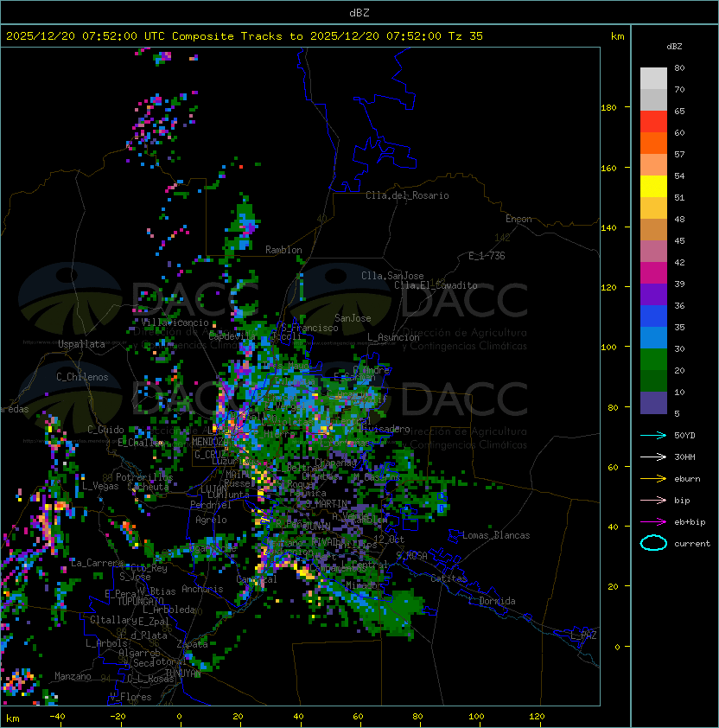719x728 pixels.
Task: Click the 'Zapata' map label
Action: coord(192,644)
